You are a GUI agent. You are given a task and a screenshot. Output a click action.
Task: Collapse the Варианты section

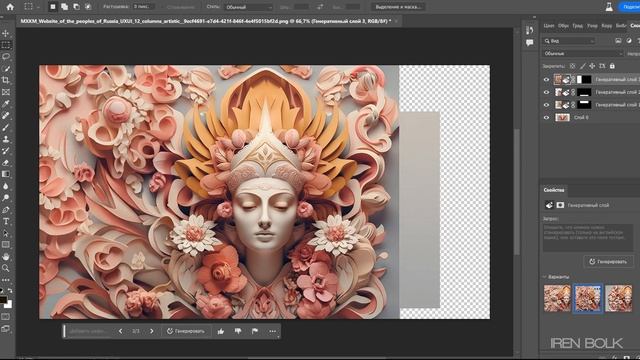[x=544, y=277]
